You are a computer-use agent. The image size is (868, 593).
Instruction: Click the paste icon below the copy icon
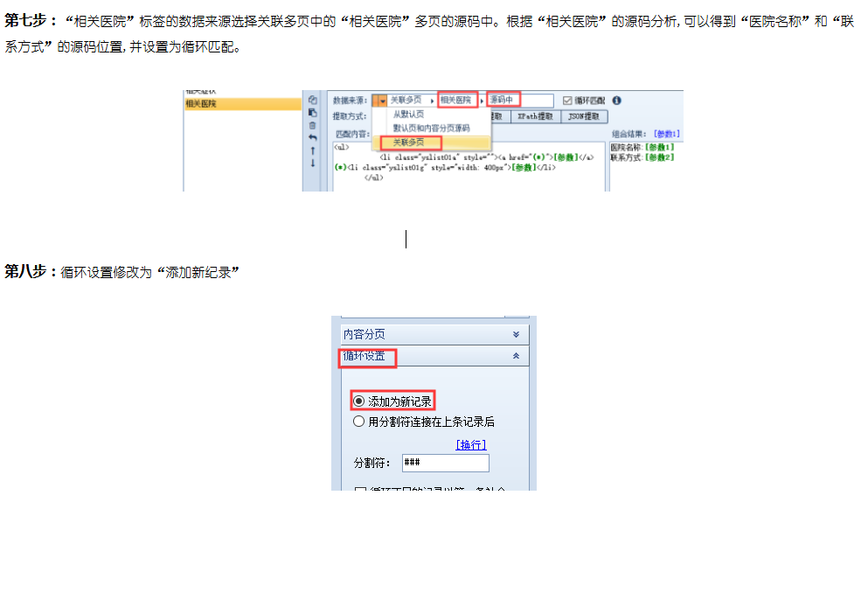(312, 113)
